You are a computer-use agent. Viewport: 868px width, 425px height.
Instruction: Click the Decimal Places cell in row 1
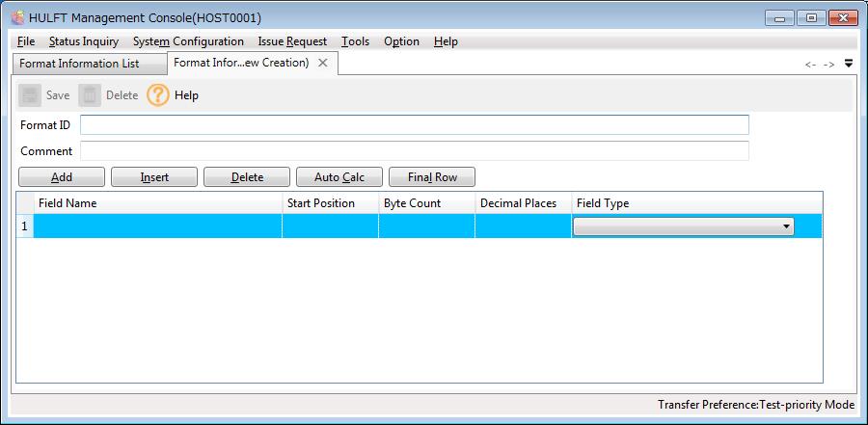pos(523,226)
